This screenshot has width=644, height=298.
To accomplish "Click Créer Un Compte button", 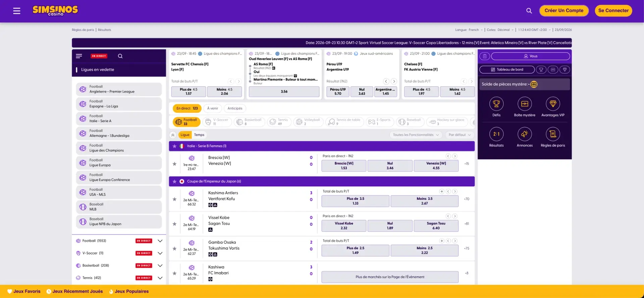I will [x=564, y=11].
